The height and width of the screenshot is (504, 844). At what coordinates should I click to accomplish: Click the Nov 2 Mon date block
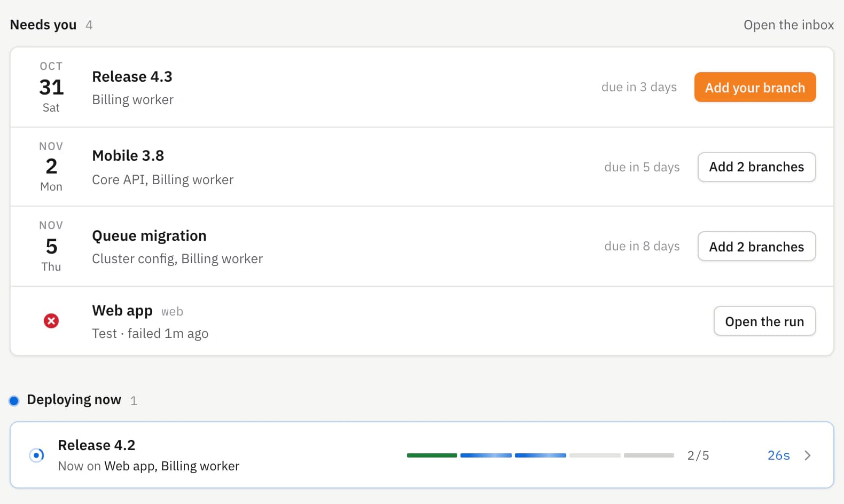click(51, 167)
